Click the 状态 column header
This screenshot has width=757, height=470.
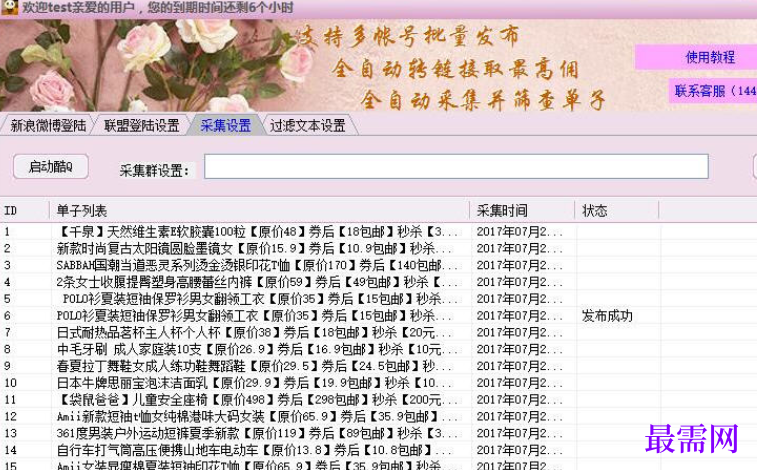point(617,211)
